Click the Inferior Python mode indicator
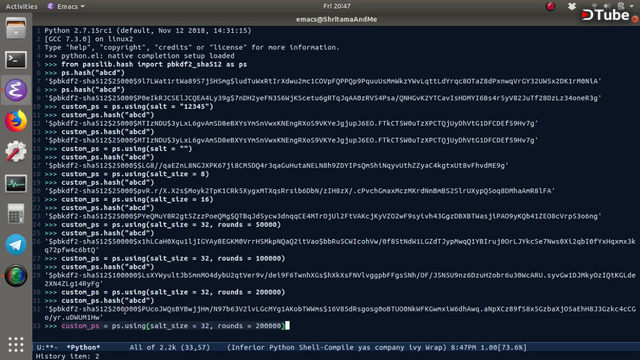Viewport: 640px width, 360px height. (x=337, y=347)
